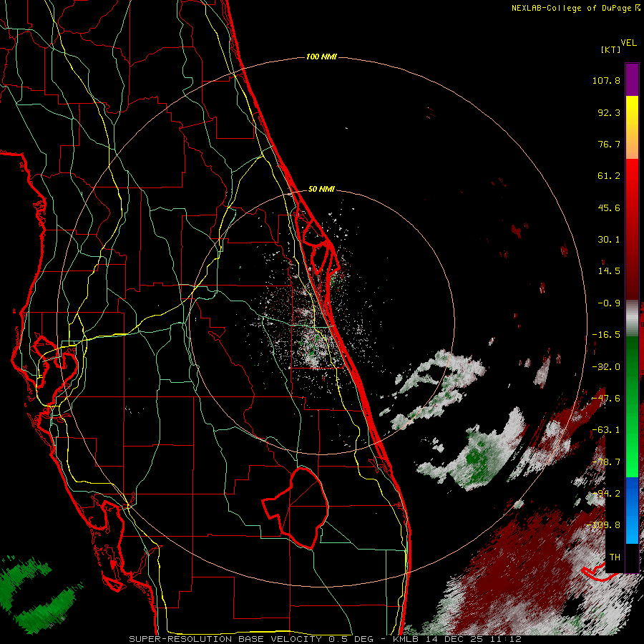The width and height of the screenshot is (644, 644).
Task: Pick the purple segment of the velocity color bar
Action: click(632, 79)
